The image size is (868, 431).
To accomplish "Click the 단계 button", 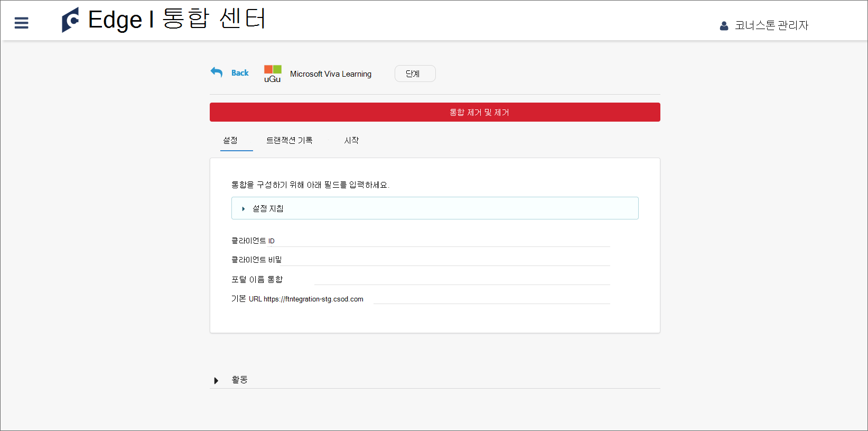I will click(x=415, y=74).
